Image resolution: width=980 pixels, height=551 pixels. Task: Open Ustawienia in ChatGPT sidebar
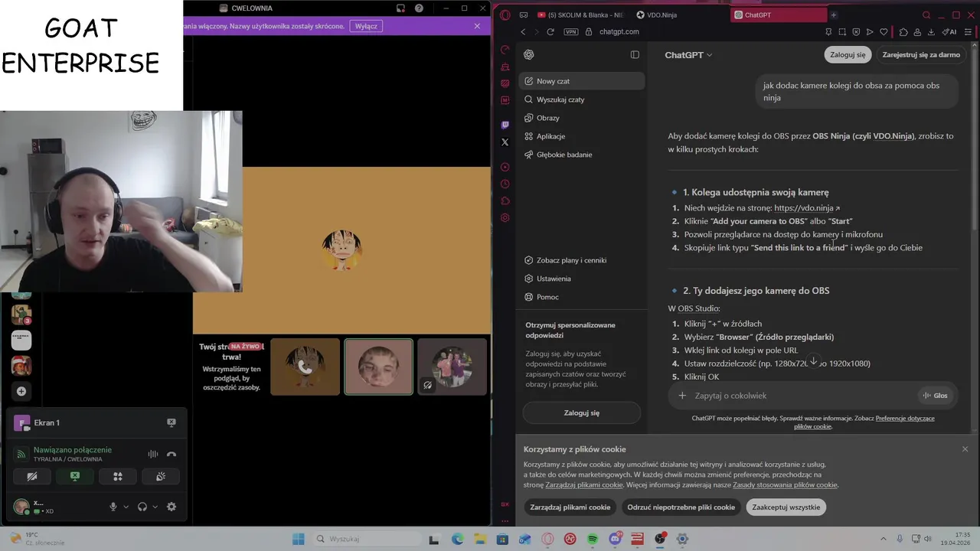[582, 279]
